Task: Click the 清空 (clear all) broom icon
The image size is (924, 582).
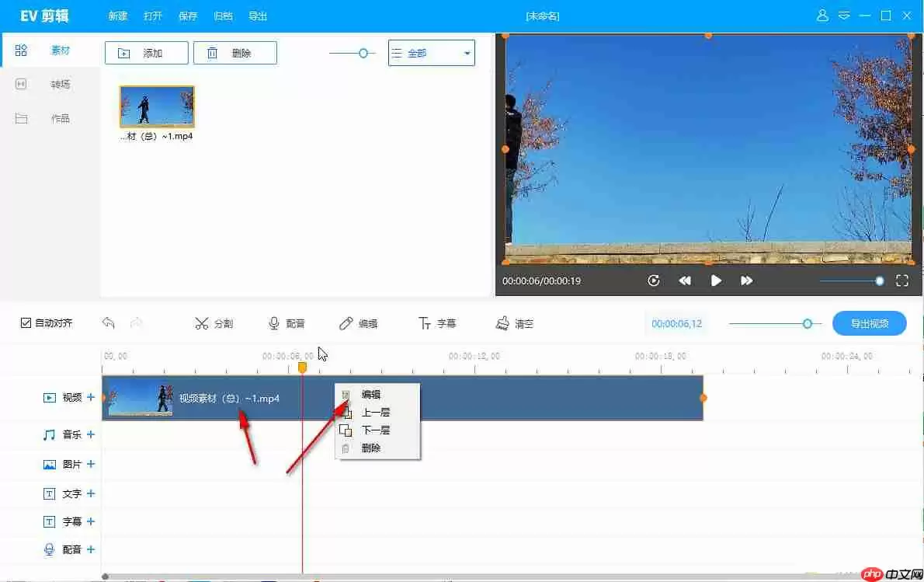Action: click(x=513, y=322)
